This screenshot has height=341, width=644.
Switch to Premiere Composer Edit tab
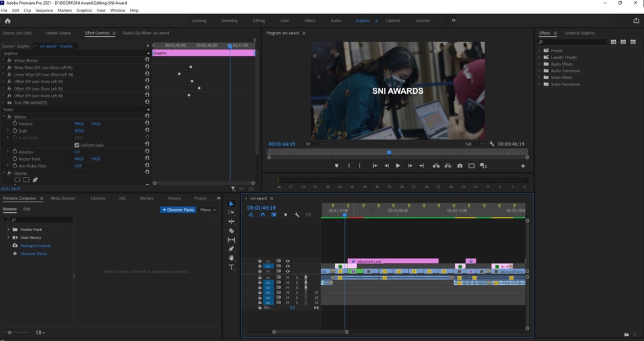[x=27, y=209]
